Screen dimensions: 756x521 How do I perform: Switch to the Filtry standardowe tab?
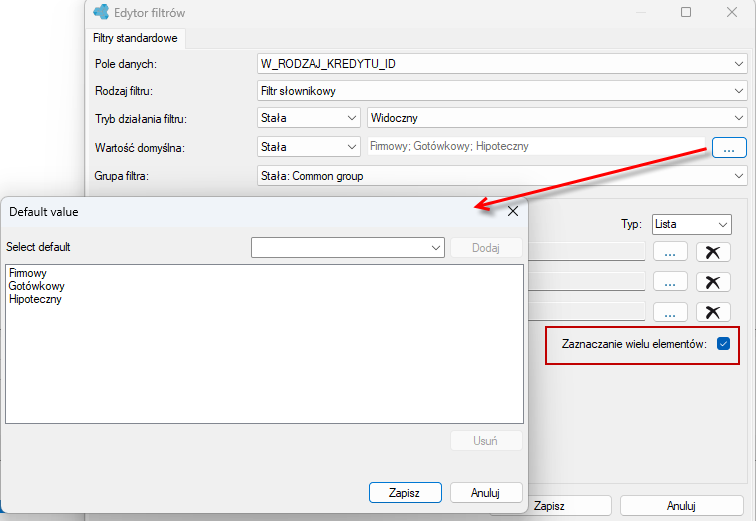[x=135, y=38]
